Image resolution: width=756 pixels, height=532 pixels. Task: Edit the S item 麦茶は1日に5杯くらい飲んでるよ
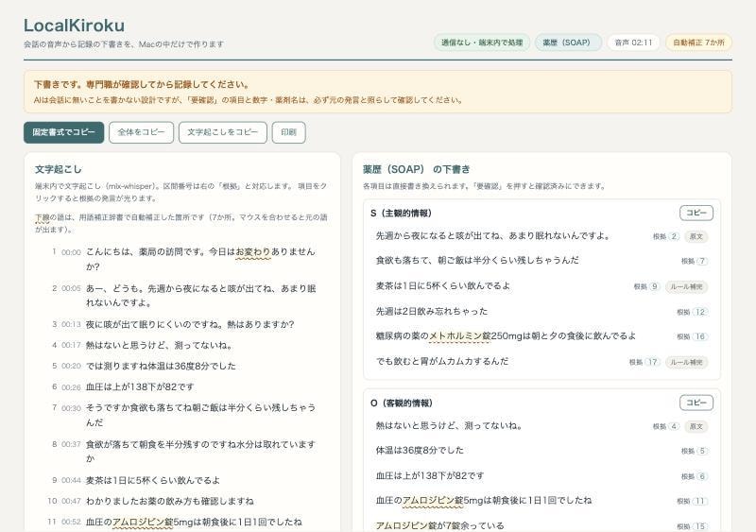point(442,286)
